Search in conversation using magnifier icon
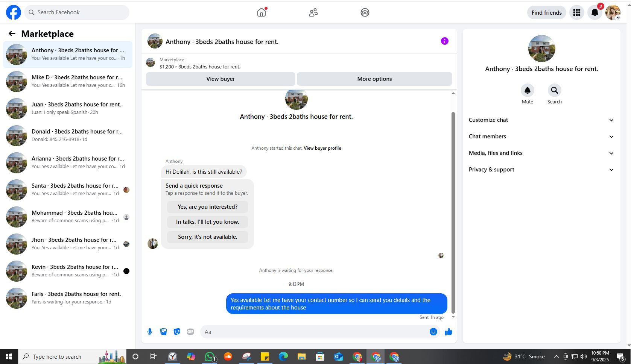 point(555,90)
